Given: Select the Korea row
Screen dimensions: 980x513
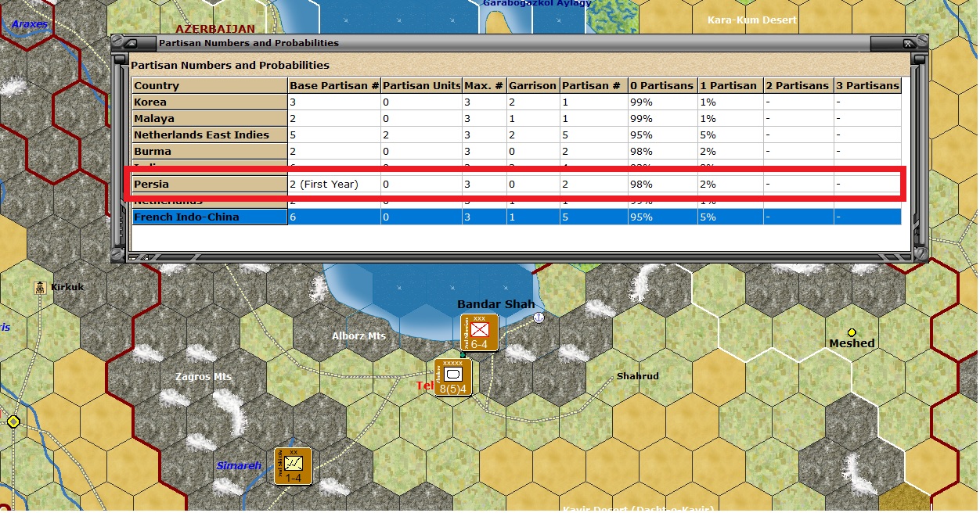Looking at the screenshot, I should [517, 102].
